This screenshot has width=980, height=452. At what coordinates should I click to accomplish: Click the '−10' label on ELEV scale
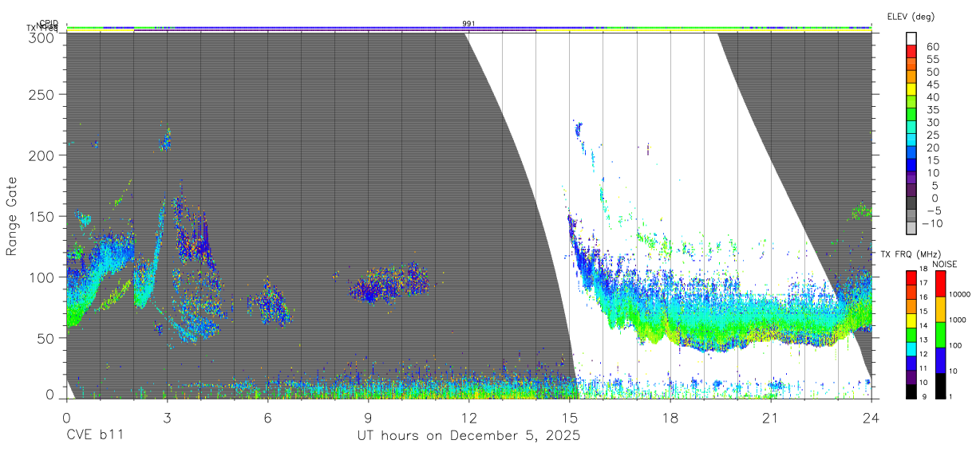click(x=932, y=223)
